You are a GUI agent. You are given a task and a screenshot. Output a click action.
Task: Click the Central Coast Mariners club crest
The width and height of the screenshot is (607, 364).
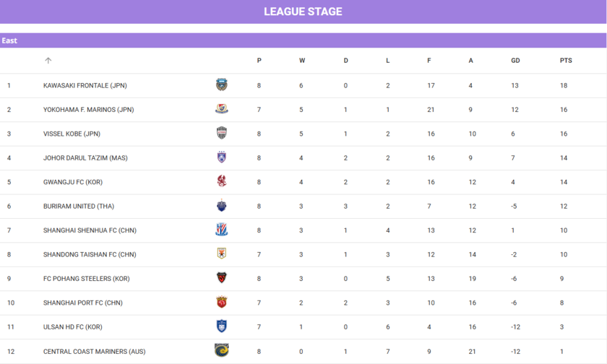point(222,351)
